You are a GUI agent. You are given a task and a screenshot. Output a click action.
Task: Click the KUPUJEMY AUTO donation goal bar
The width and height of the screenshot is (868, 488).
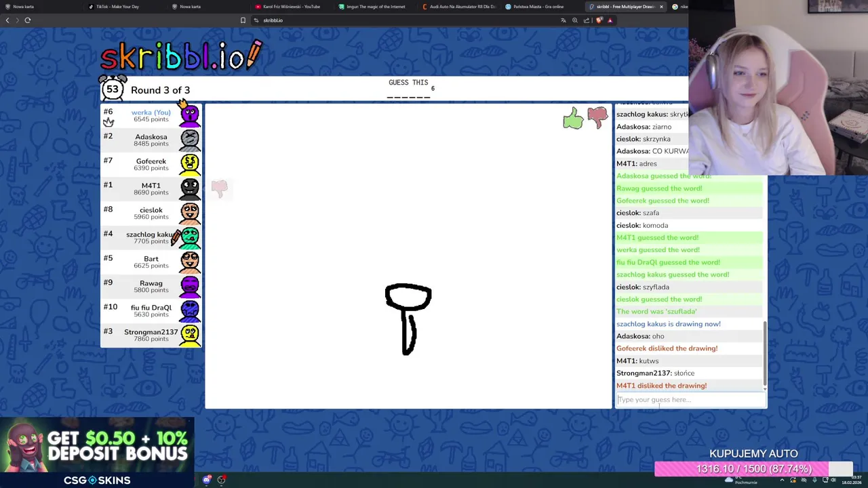click(x=753, y=469)
